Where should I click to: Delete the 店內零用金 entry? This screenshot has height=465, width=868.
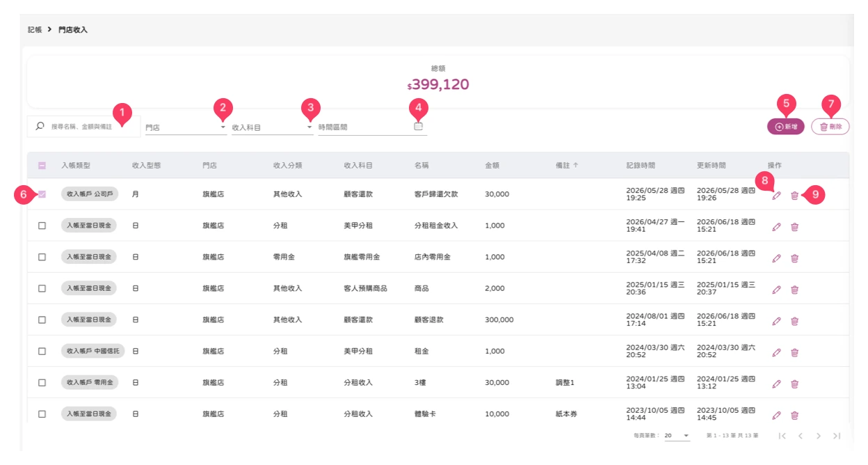(794, 258)
